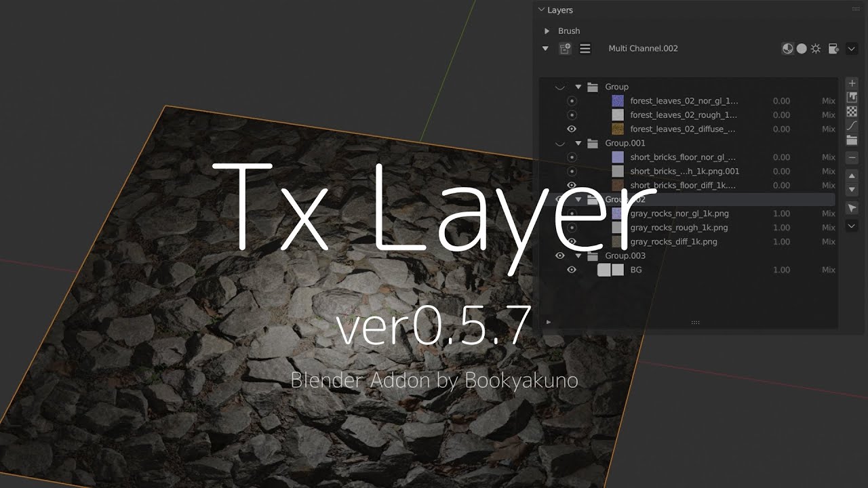Screen dimensions: 868x488
Task: Toggle visibility of short_bricks_floor_nor_gl layer
Action: coord(572,157)
